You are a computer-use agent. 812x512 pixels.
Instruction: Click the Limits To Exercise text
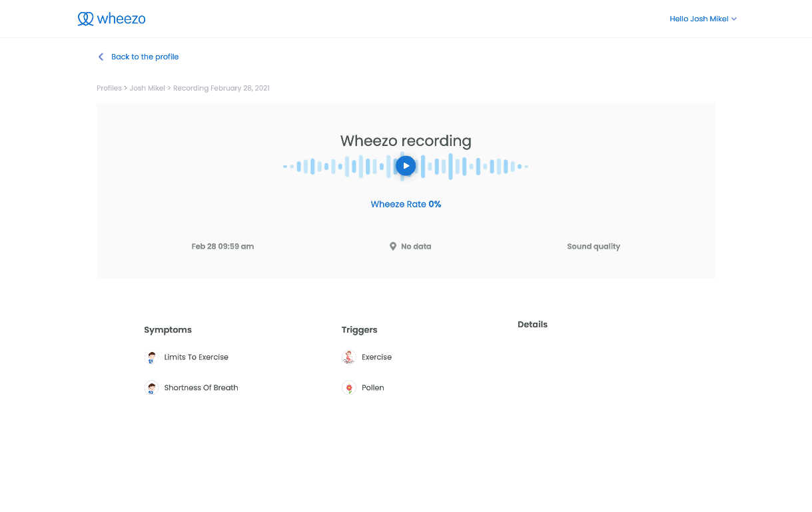(197, 357)
